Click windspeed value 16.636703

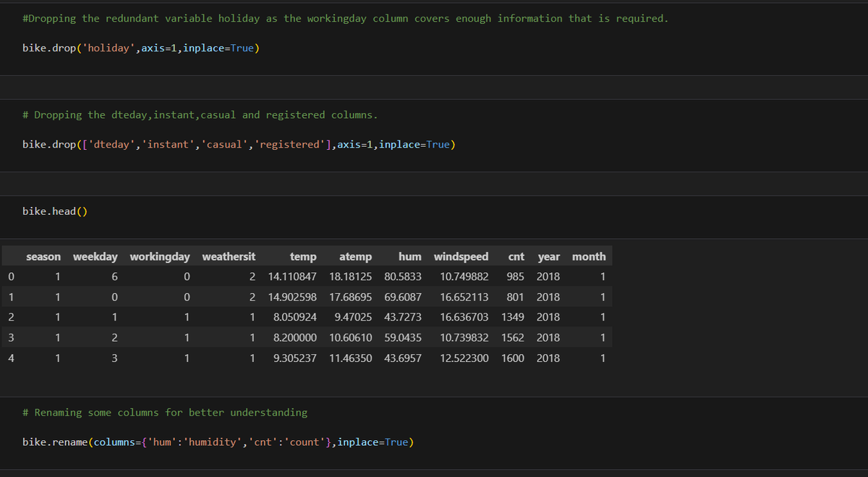[x=464, y=317]
